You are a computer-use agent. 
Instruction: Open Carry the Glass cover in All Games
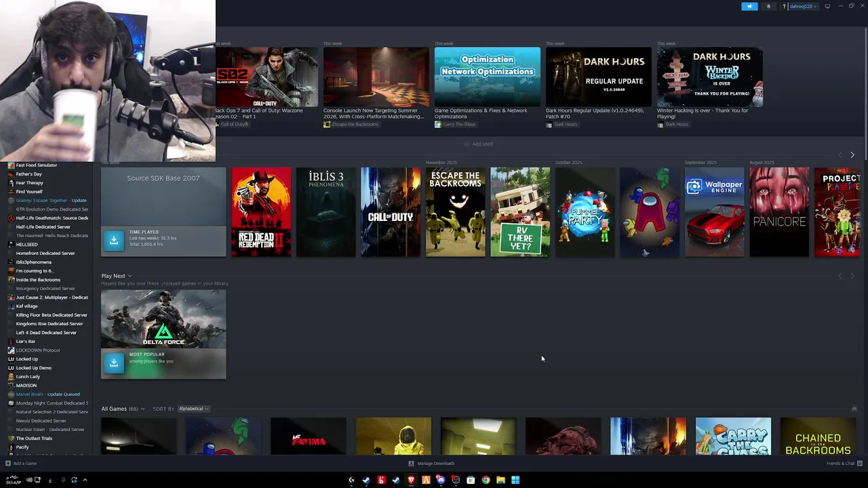(x=733, y=436)
